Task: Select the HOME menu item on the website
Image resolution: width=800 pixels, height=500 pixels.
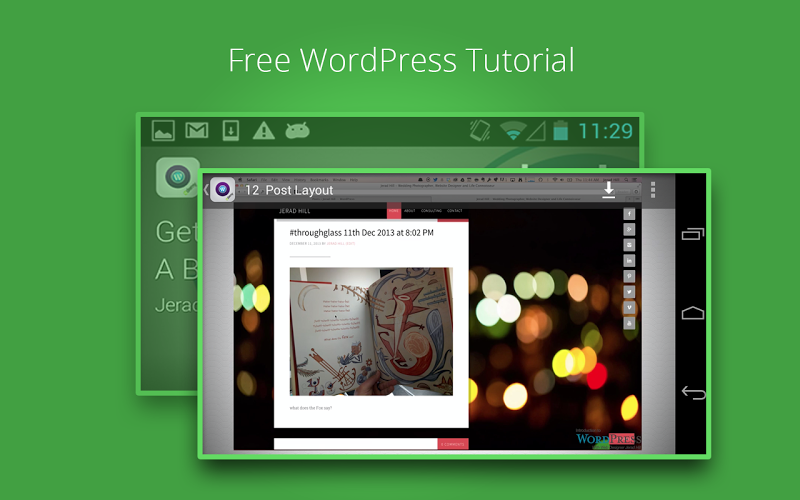Action: tap(394, 211)
